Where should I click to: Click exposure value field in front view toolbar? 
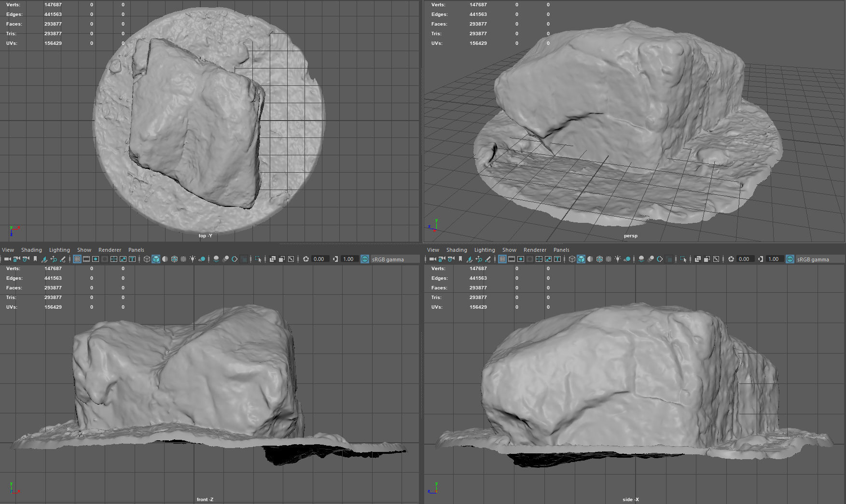coord(320,259)
